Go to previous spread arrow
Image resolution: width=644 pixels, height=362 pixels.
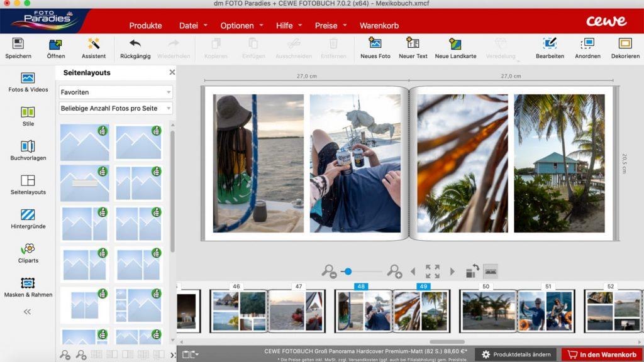pos(413,271)
